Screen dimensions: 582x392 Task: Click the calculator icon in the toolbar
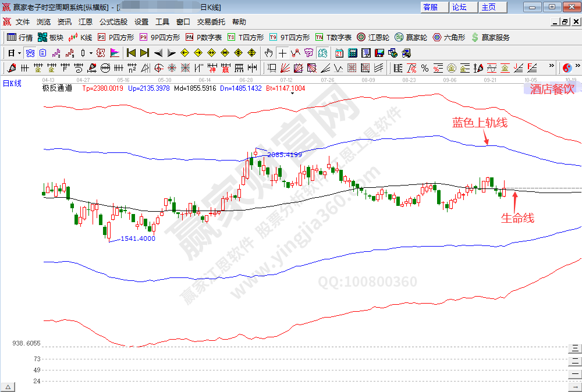tap(352, 52)
